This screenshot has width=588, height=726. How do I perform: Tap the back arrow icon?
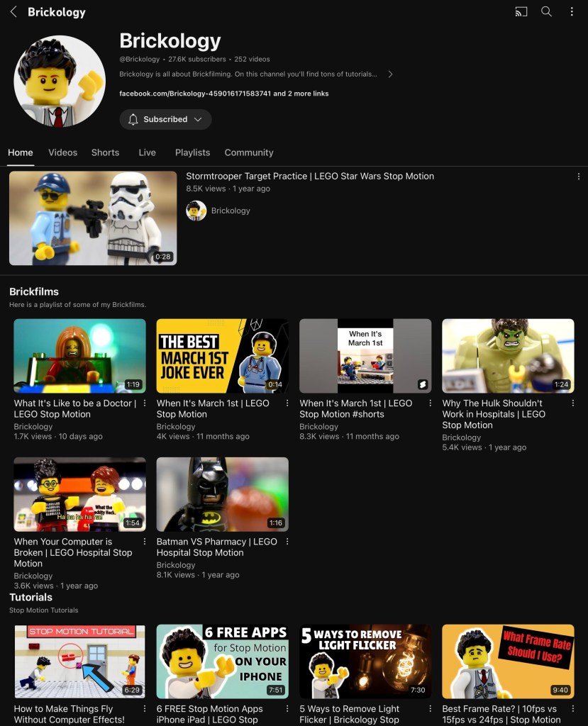tap(13, 12)
